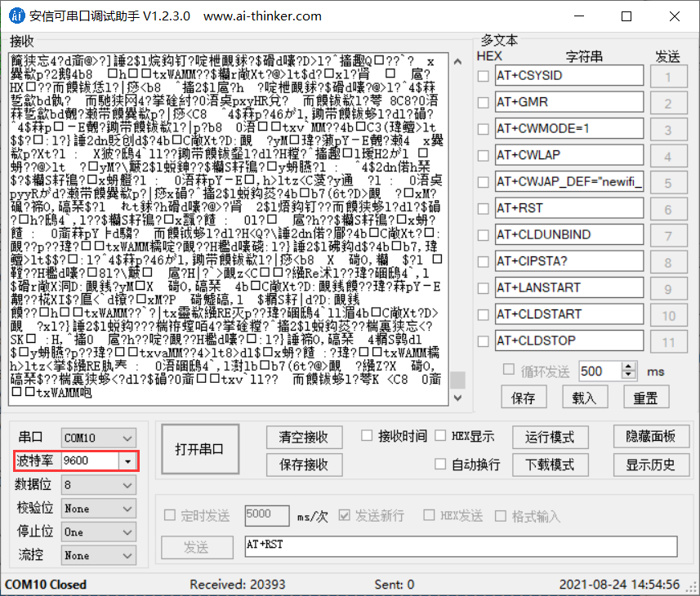This screenshot has height=596, width=700.
Task: Click the Ai-Thinker app icon in title bar
Action: (16, 15)
